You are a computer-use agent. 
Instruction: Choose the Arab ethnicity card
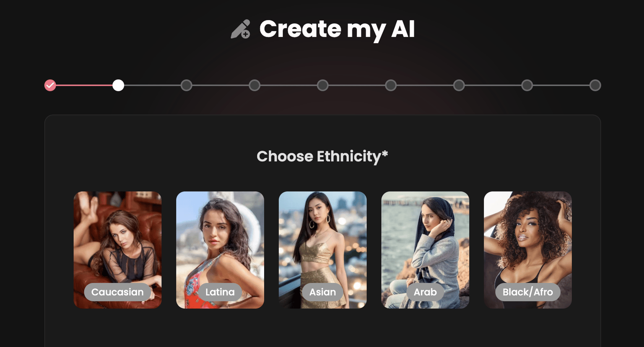coord(425,250)
